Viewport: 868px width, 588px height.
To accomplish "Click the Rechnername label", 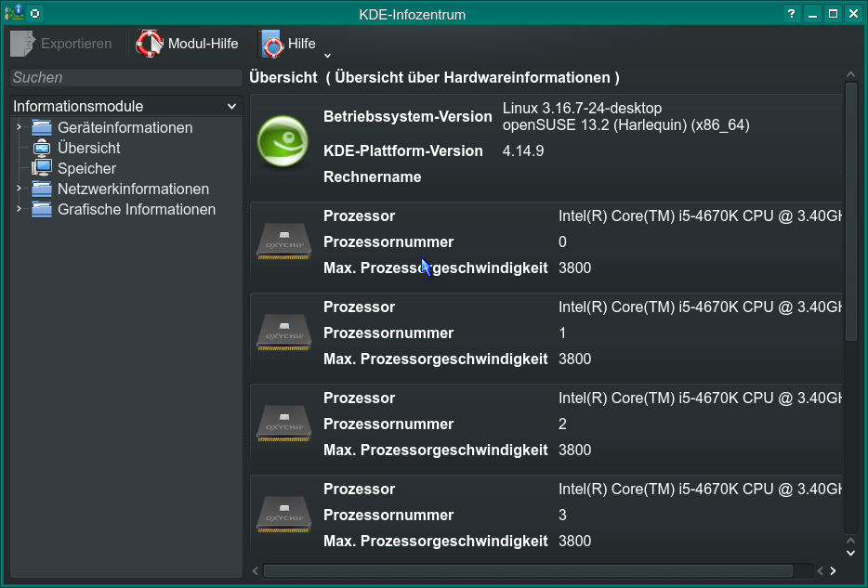I will tap(372, 177).
